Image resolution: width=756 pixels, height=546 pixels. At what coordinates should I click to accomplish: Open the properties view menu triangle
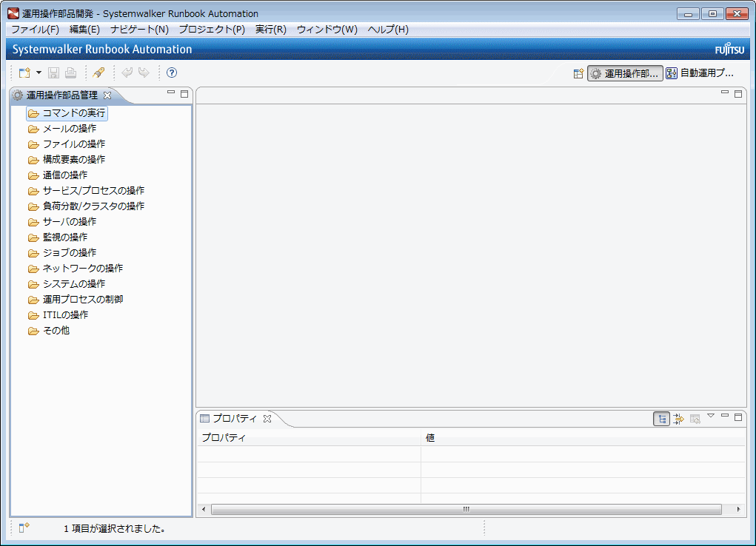tap(711, 417)
